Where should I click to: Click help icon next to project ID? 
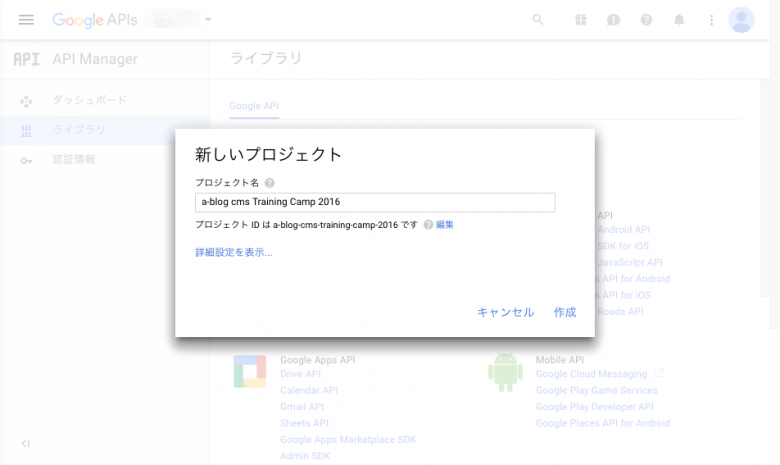pos(428,225)
